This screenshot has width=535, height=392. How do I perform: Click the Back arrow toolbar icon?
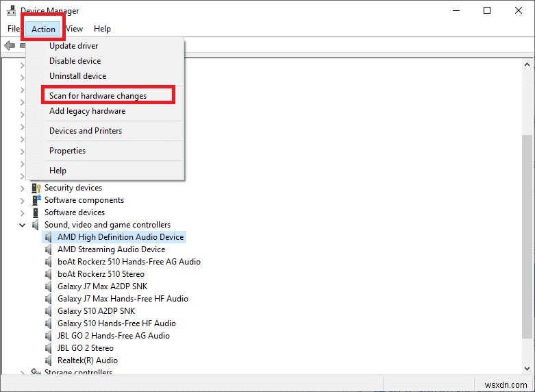coord(10,45)
